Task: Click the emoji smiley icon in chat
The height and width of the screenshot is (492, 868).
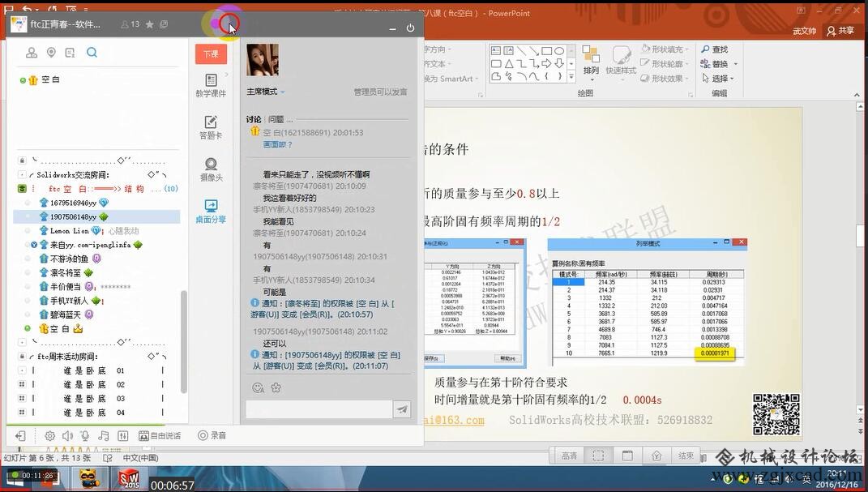Action: click(258, 388)
